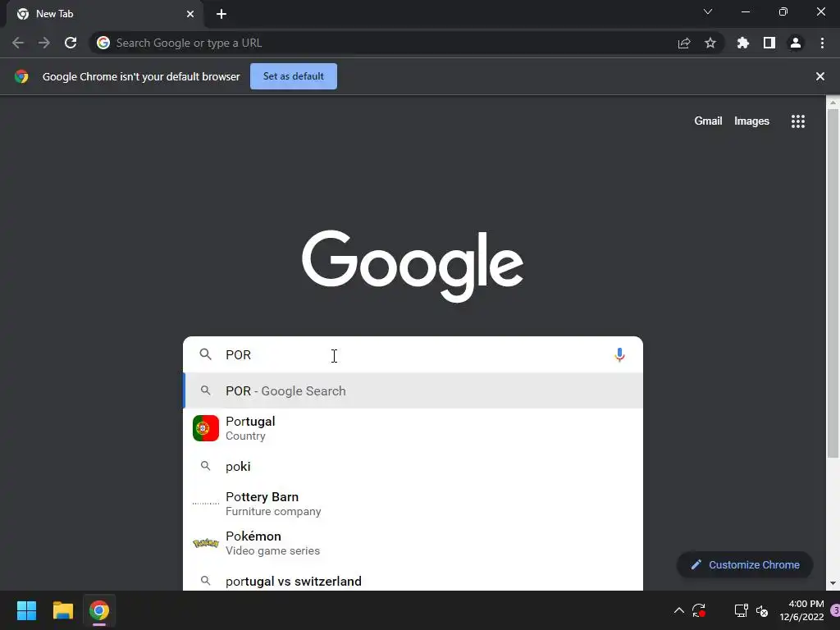Select Pottery Barn suggestion
This screenshot has height=630, width=840.
(x=413, y=504)
